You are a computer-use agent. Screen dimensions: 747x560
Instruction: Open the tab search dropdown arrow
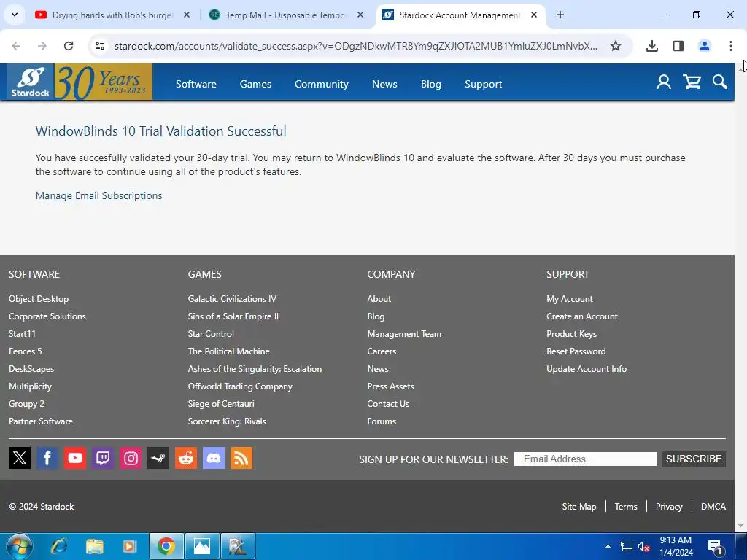point(15,15)
